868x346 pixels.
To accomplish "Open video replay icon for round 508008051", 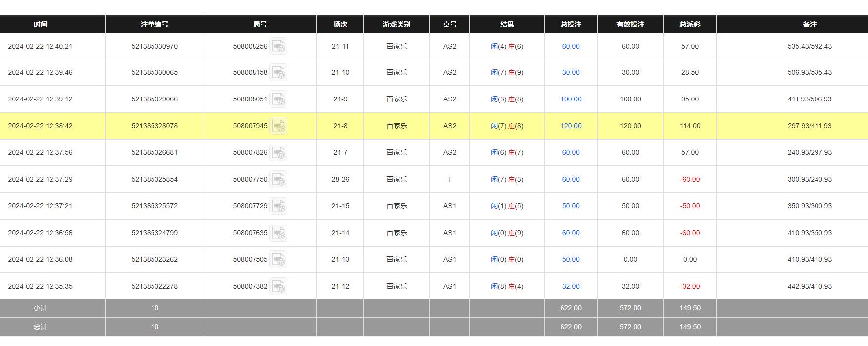I will pos(278,99).
